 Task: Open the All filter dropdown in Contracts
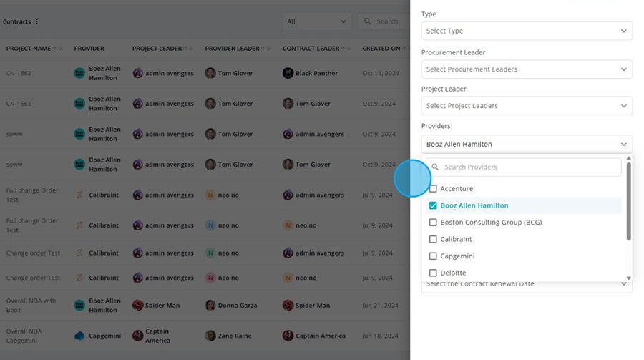pos(317,21)
